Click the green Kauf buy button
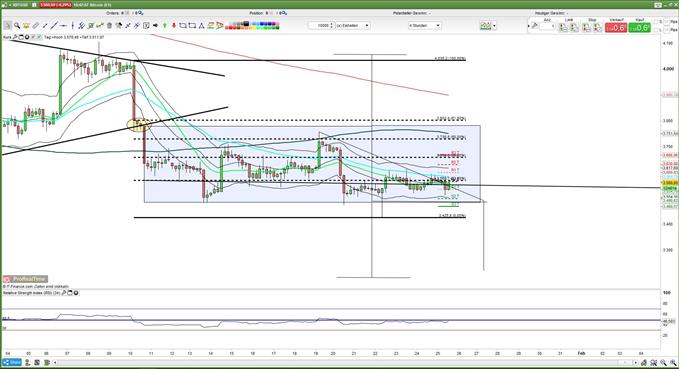 click(639, 27)
